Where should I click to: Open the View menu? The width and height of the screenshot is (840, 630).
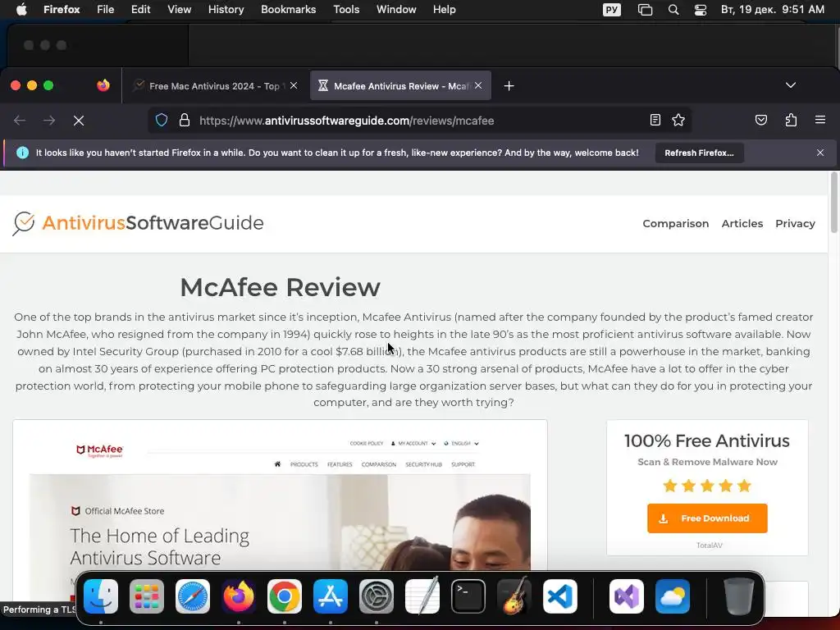(x=179, y=10)
